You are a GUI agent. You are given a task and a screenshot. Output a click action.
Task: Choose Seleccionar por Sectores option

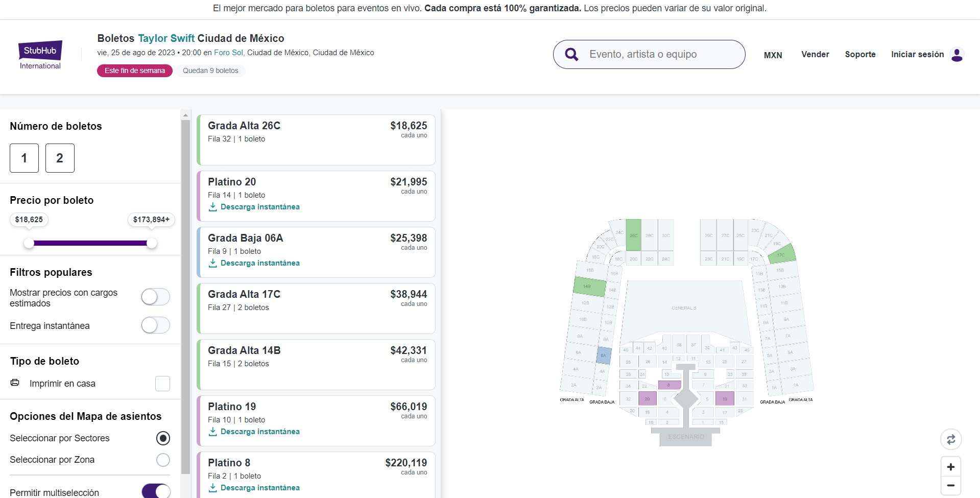(163, 438)
